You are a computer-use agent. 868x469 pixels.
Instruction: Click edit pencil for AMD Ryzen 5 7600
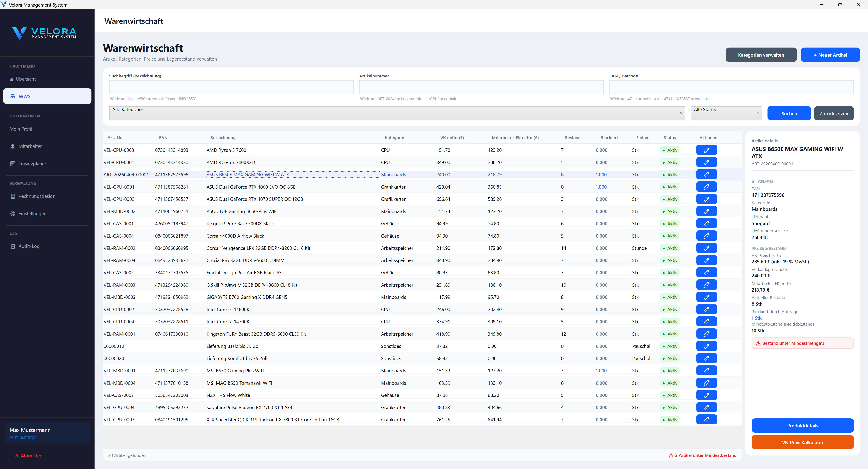pos(706,150)
